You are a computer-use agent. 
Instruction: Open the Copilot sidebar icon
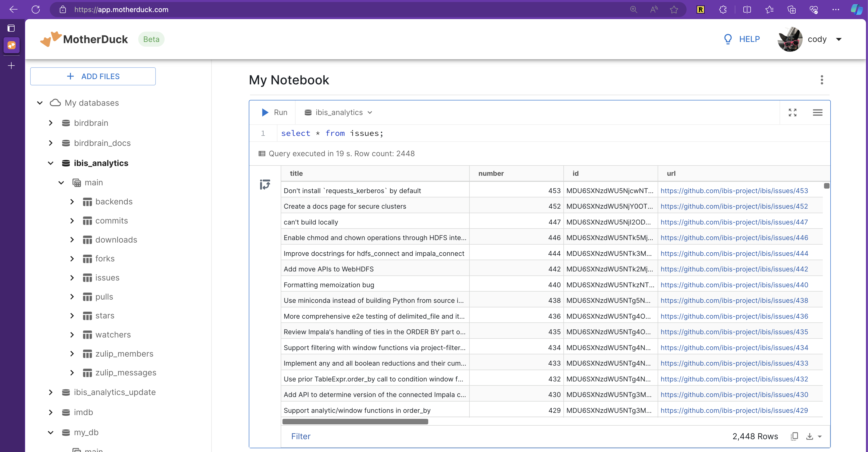tap(857, 10)
